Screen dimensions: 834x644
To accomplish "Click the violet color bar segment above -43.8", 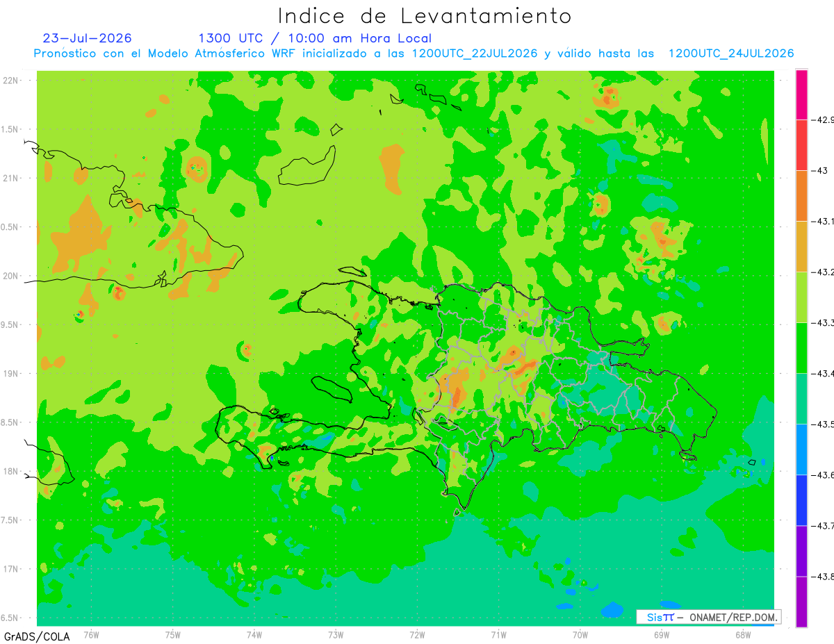I will coord(801,551).
